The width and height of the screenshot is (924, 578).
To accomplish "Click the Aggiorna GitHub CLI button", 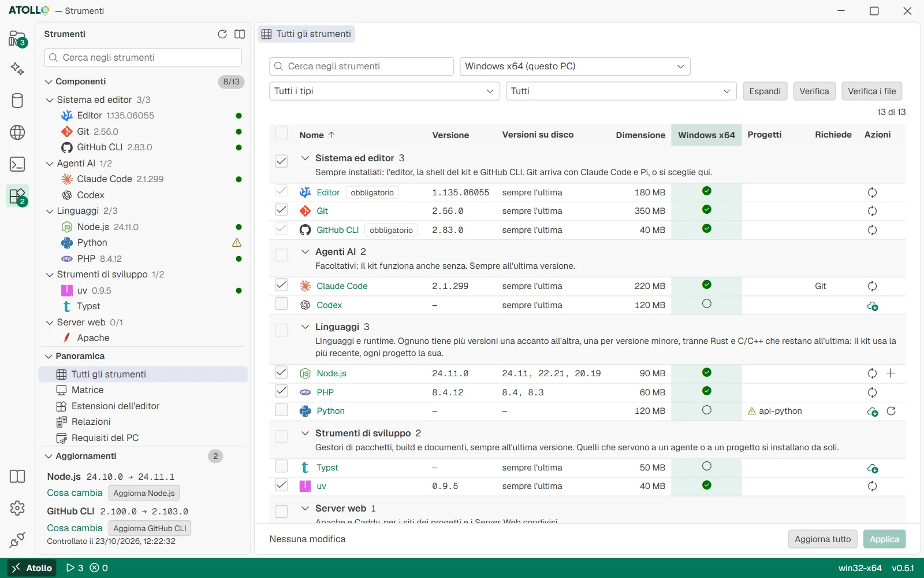I will (150, 528).
